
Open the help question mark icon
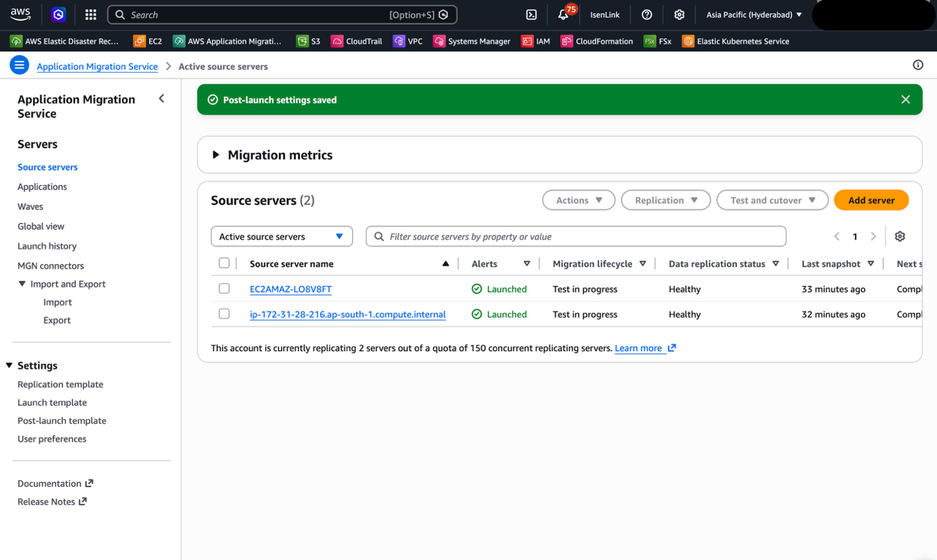click(647, 14)
